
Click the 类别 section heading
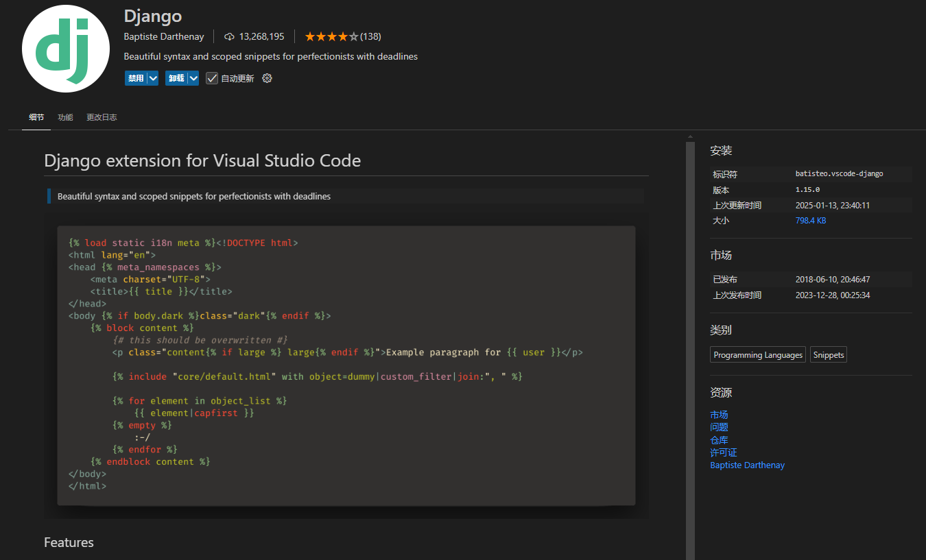tap(721, 330)
